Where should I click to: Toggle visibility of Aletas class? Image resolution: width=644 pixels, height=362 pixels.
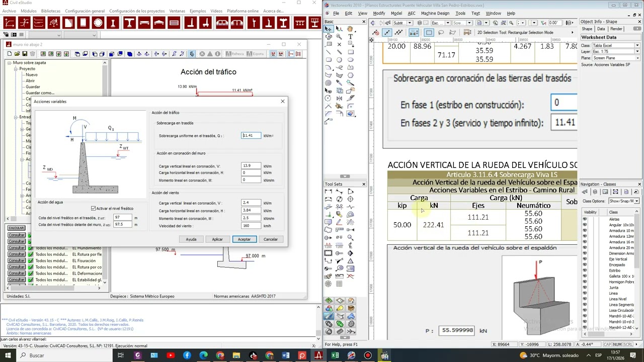tap(585, 219)
